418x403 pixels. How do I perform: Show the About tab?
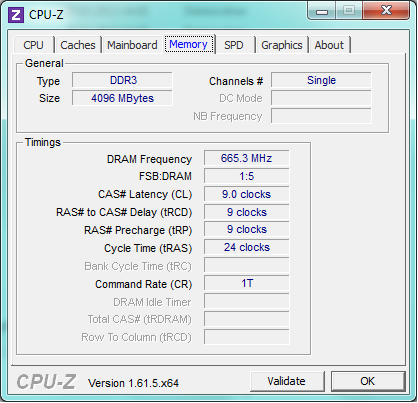click(329, 45)
